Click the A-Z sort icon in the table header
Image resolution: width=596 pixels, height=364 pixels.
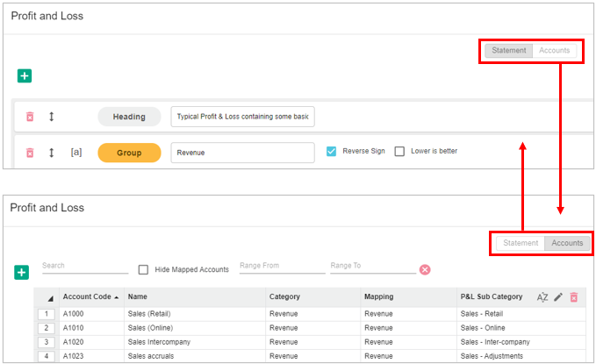coord(542,297)
